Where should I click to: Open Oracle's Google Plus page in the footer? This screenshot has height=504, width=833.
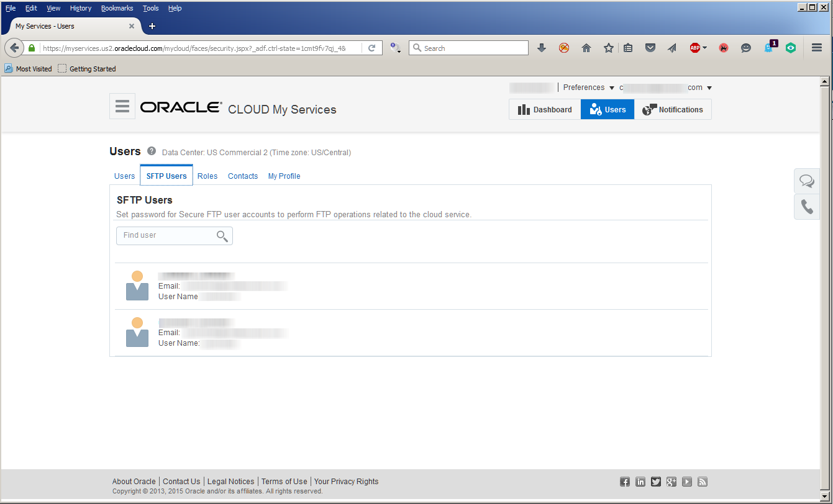671,482
